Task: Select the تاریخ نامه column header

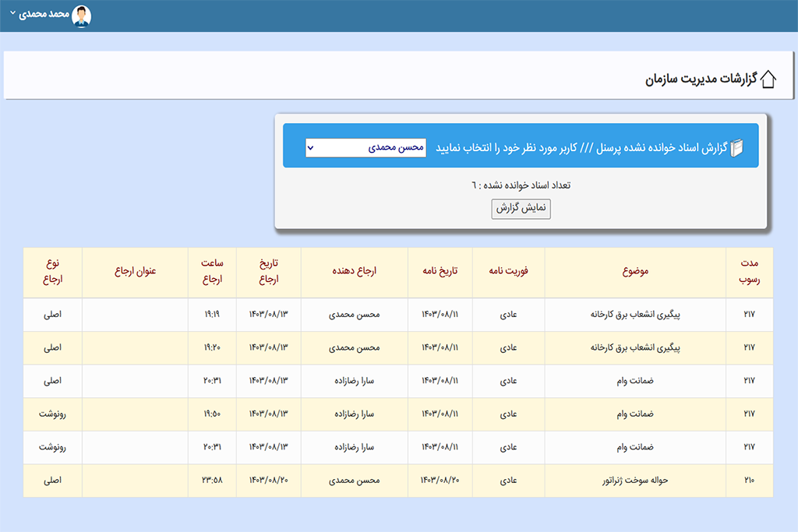Action: click(440, 272)
